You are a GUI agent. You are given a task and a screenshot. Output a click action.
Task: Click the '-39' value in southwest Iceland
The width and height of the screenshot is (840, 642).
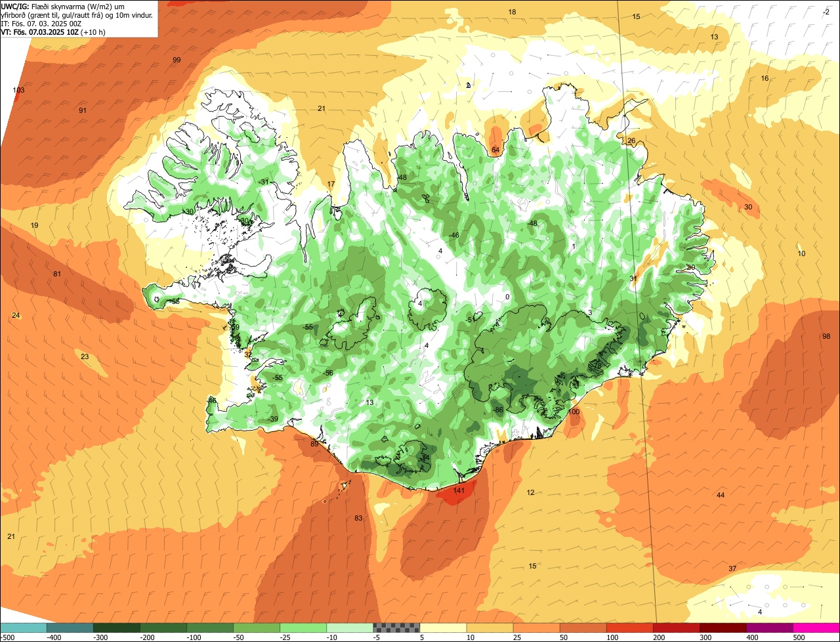point(273,419)
